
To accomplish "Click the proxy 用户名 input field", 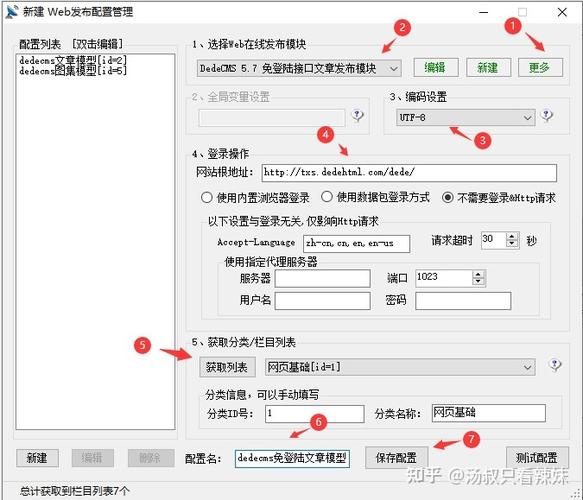I will (x=322, y=301).
